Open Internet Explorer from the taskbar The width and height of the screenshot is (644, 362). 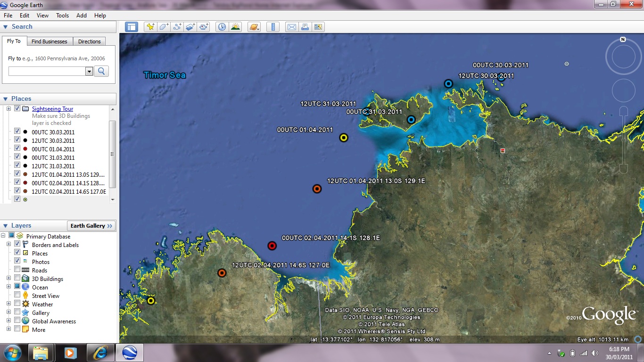pyautogui.click(x=100, y=353)
